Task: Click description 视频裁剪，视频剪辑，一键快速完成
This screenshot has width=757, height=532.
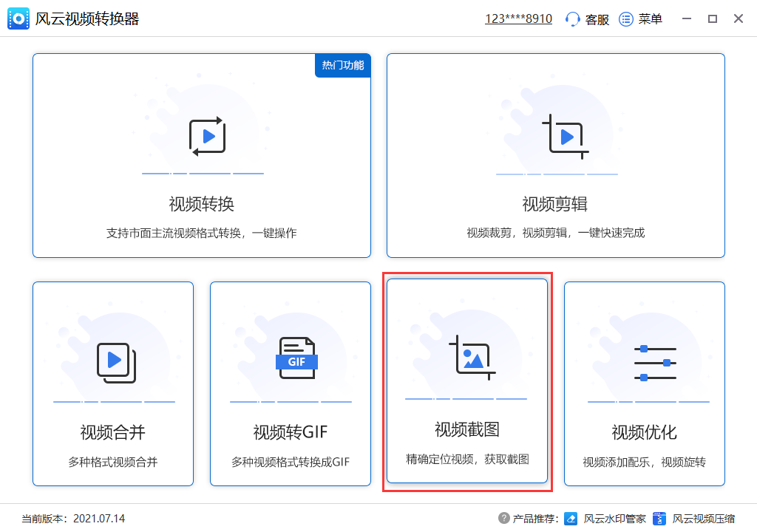Action: [x=555, y=233]
